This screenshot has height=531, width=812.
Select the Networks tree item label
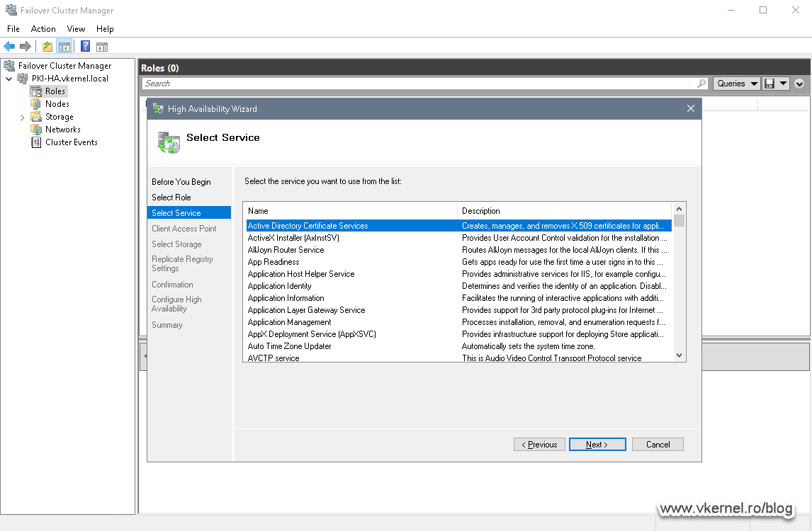(62, 130)
